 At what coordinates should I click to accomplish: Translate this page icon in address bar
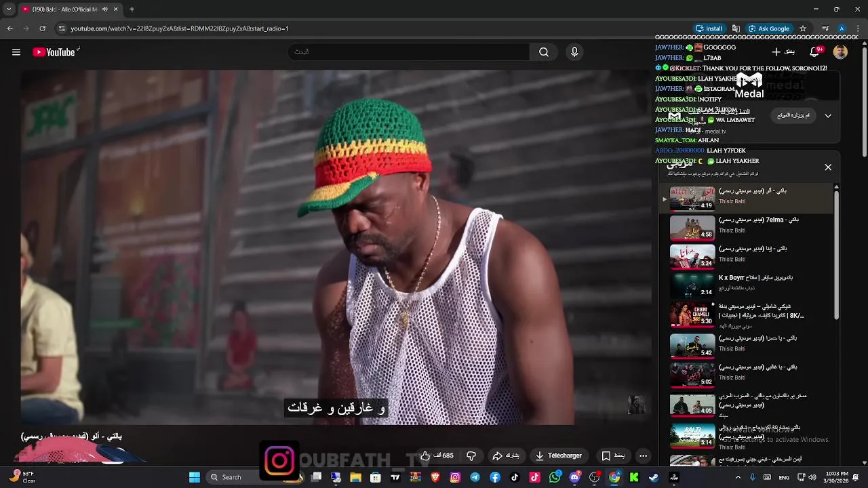[736, 28]
